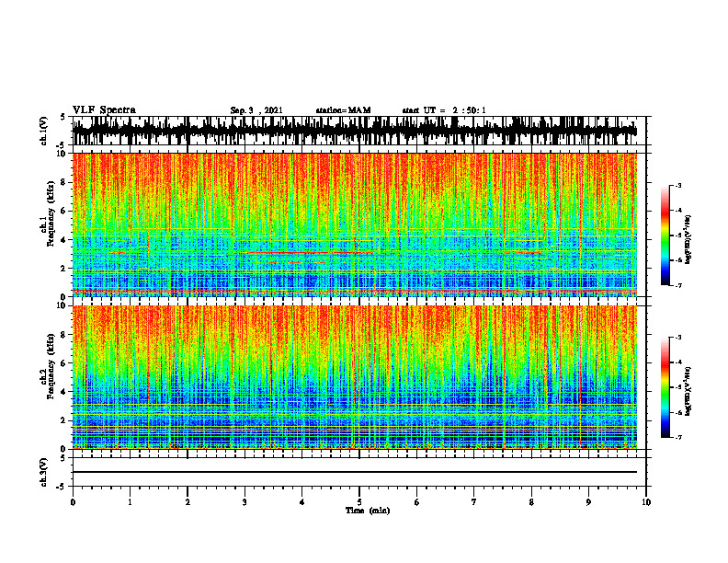Image resolution: width=728 pixels, height=563 pixels.
Task: Click the "VLF Spectra" plot title
Action: [x=104, y=110]
